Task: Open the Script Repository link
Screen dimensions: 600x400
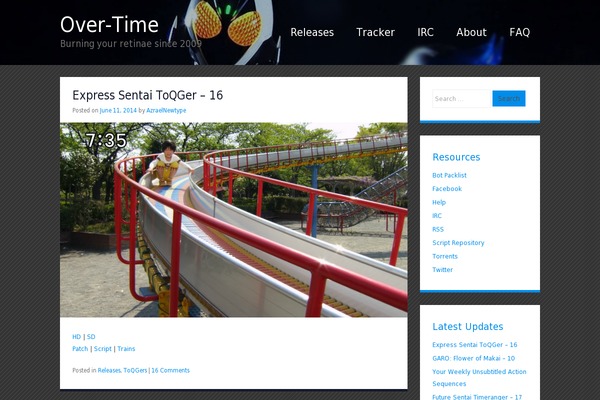Action: pyautogui.click(x=458, y=243)
